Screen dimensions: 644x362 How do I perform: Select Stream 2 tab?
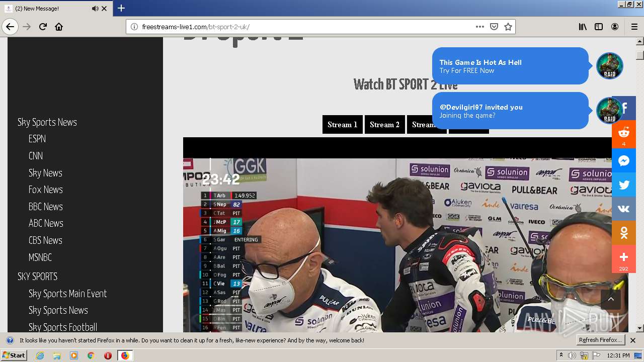click(385, 125)
